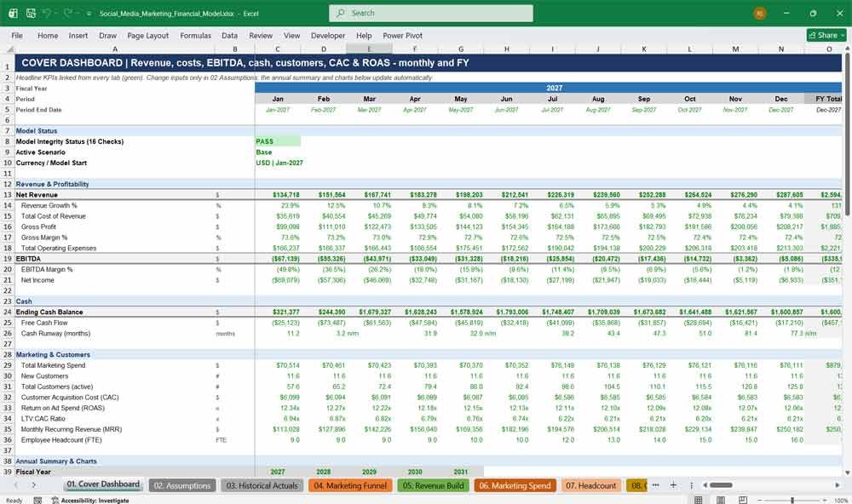Switch to 02. Assumptions sheet tab

pyautogui.click(x=181, y=485)
